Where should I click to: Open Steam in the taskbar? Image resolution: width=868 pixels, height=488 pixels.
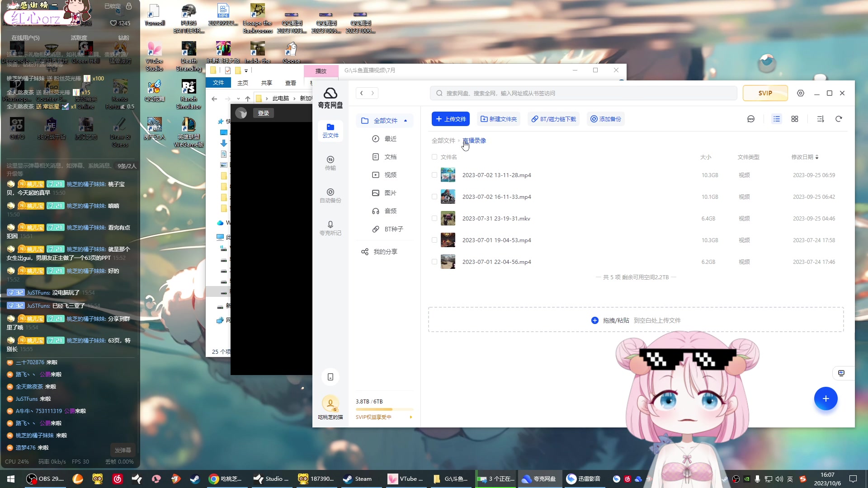358,479
